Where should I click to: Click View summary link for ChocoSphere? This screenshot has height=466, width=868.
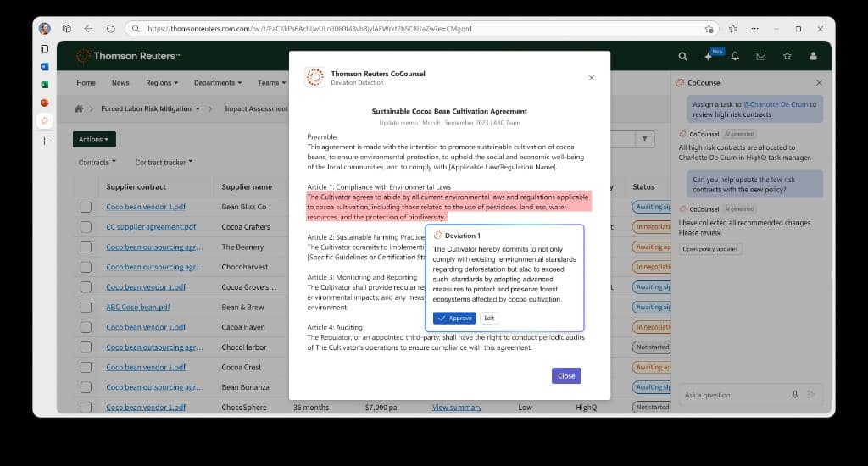457,408
